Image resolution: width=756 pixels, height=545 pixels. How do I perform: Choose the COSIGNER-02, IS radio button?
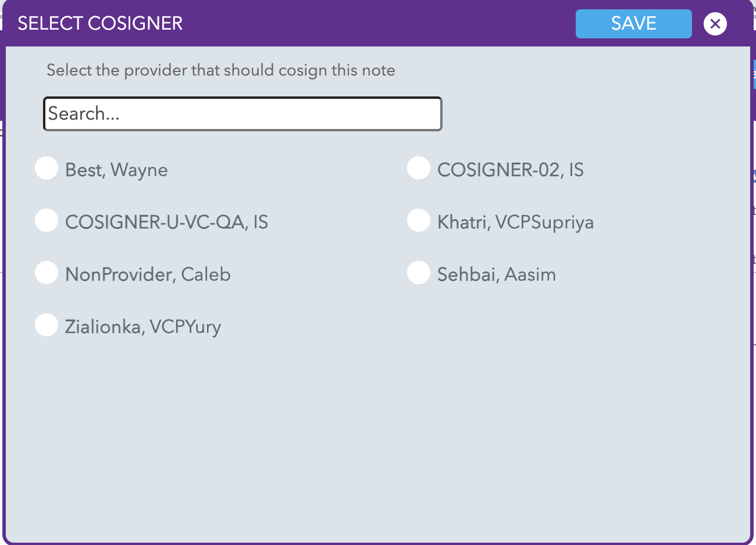pos(419,168)
